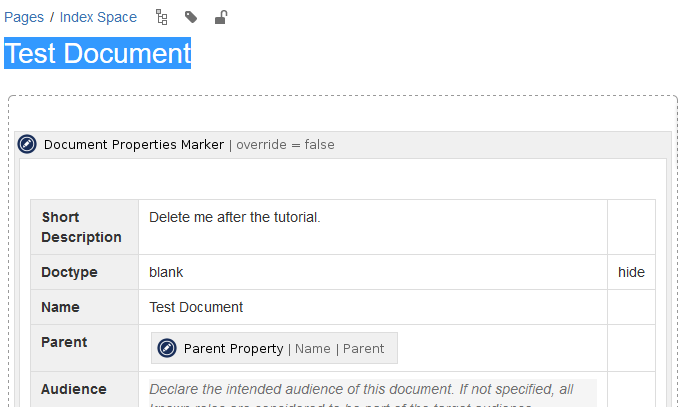Click the Parent Property macro icon

(168, 348)
